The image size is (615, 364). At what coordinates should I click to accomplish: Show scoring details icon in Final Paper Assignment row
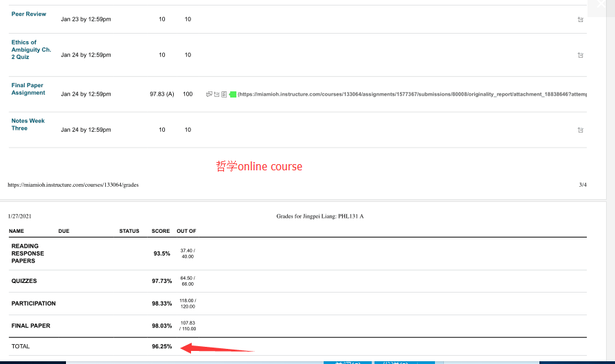[216, 94]
